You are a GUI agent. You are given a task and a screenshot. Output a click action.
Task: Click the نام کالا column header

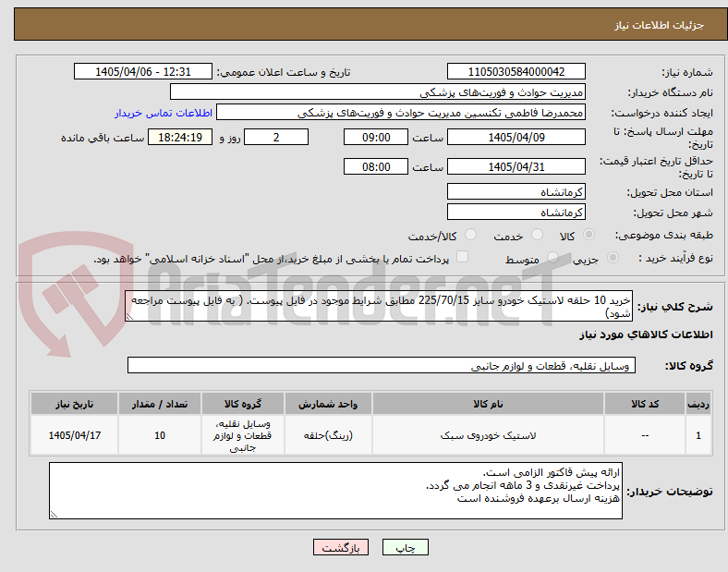tap(488, 404)
